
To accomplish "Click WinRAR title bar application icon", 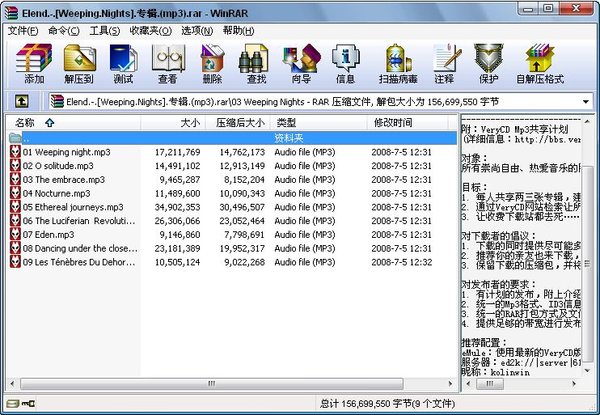I will tap(11, 13).
